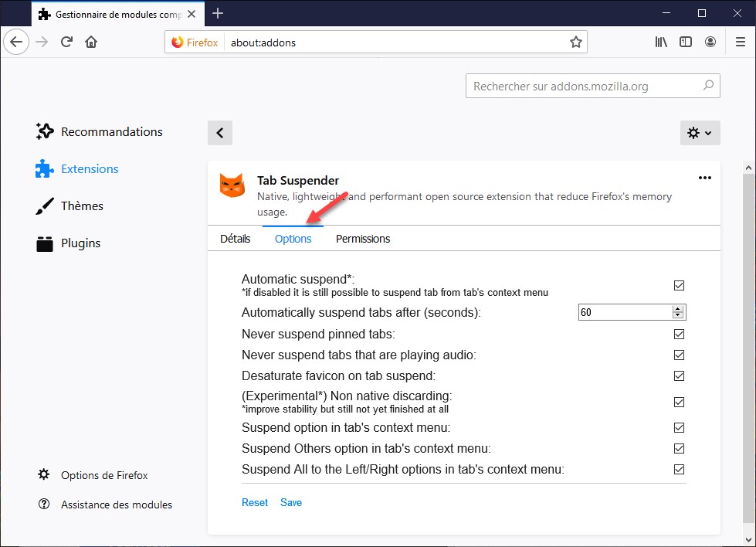The image size is (756, 547).
Task: Open the gear tools dropdown for add-ons
Action: pyautogui.click(x=700, y=133)
